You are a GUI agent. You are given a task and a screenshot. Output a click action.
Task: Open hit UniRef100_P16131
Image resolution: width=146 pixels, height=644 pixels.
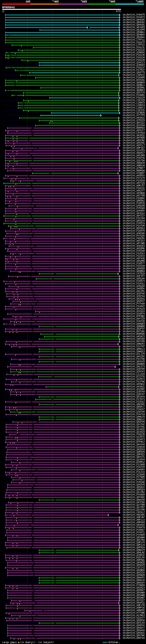(133, 48)
